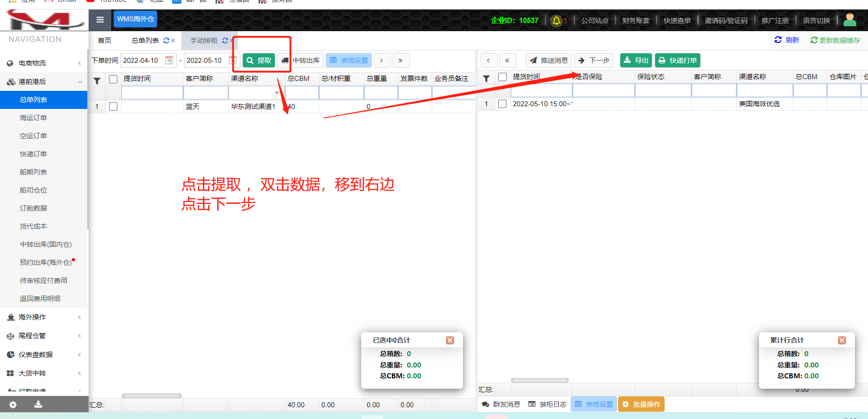Screen dimensions: 868x419
Task: Close the 总单列表 tab
Action: 173,41
